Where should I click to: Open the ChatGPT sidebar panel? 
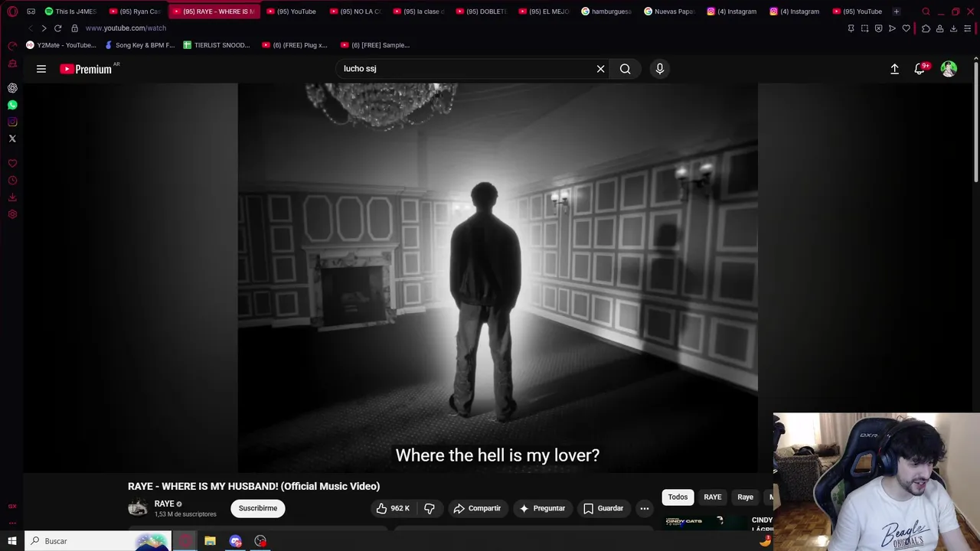pos(12,88)
